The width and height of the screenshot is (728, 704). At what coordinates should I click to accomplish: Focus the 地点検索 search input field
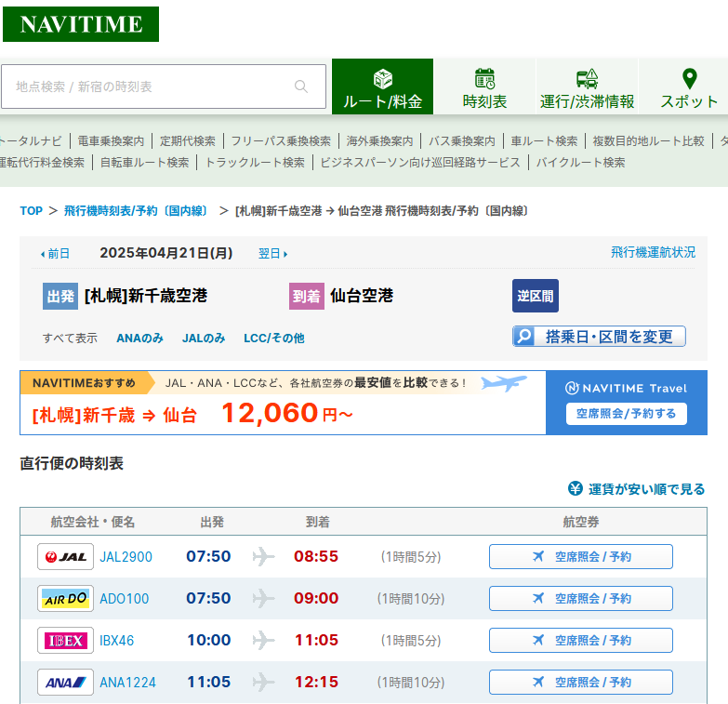[164, 86]
